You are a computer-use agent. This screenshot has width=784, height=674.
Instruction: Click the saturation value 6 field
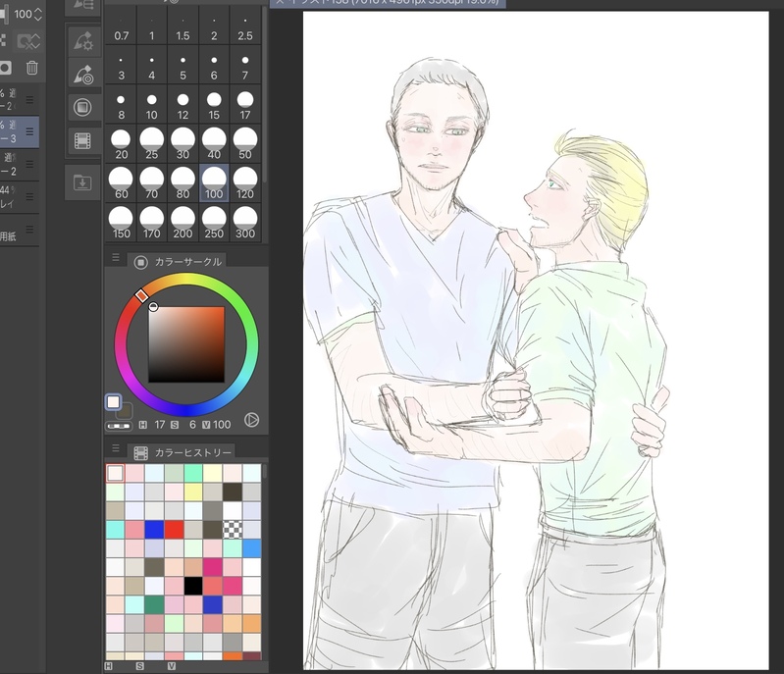click(192, 425)
